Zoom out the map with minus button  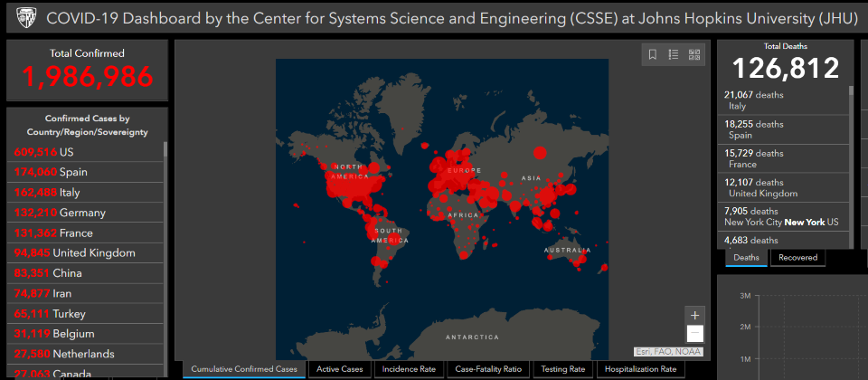tap(695, 334)
